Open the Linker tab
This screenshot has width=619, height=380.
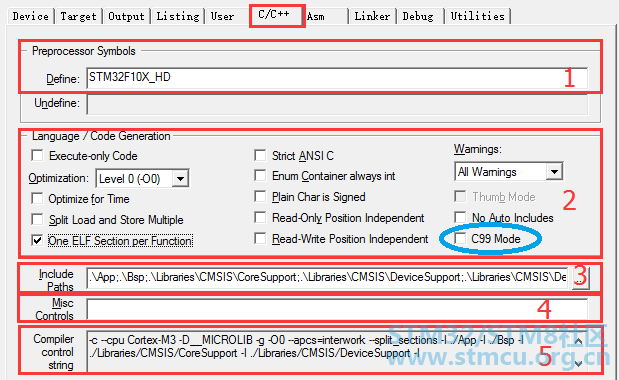click(x=372, y=17)
